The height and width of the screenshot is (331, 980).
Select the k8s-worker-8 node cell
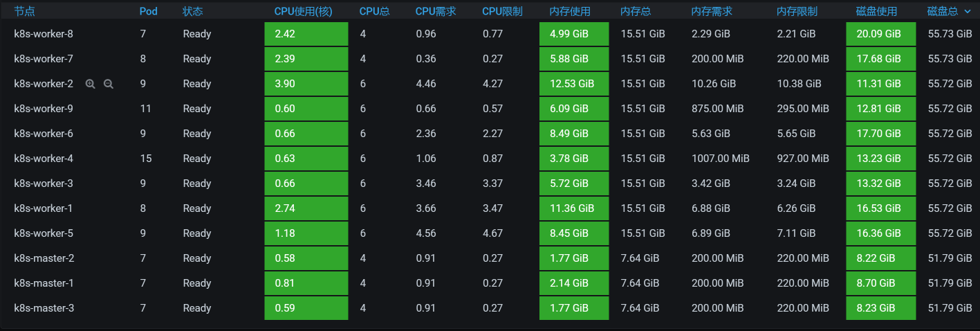point(44,34)
